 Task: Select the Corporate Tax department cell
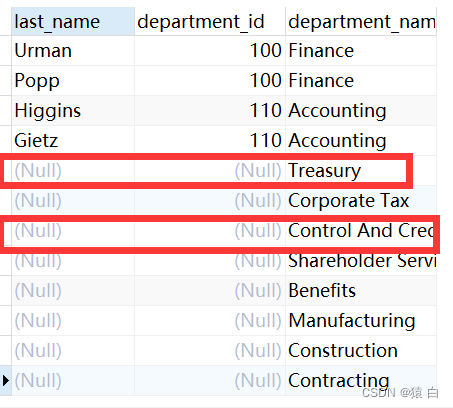(x=361, y=201)
